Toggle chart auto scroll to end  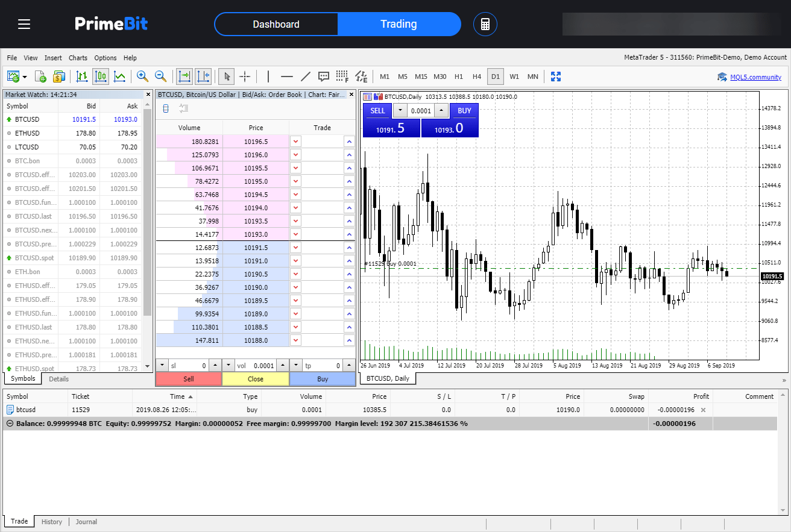point(184,77)
